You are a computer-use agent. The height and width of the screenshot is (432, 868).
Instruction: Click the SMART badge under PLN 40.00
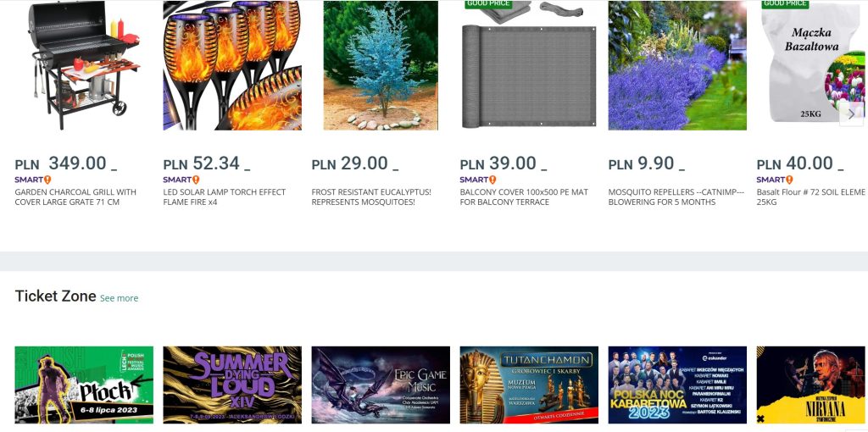point(775,180)
